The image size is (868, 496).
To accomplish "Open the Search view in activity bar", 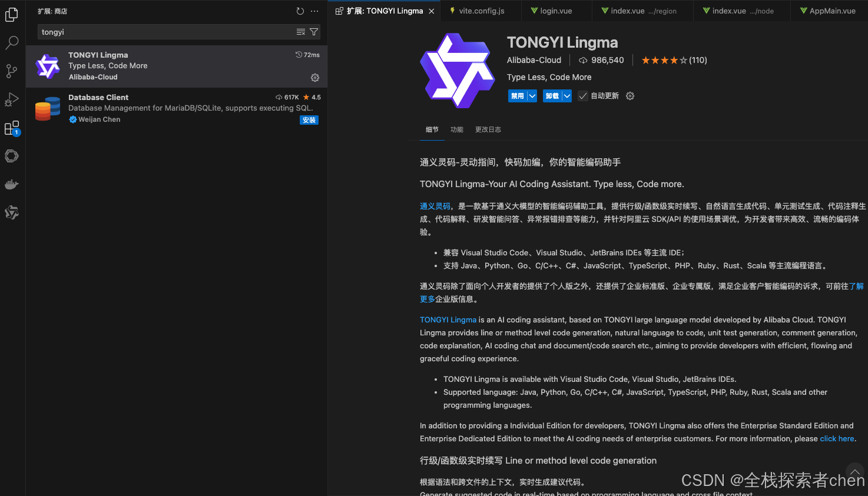I will click(12, 42).
